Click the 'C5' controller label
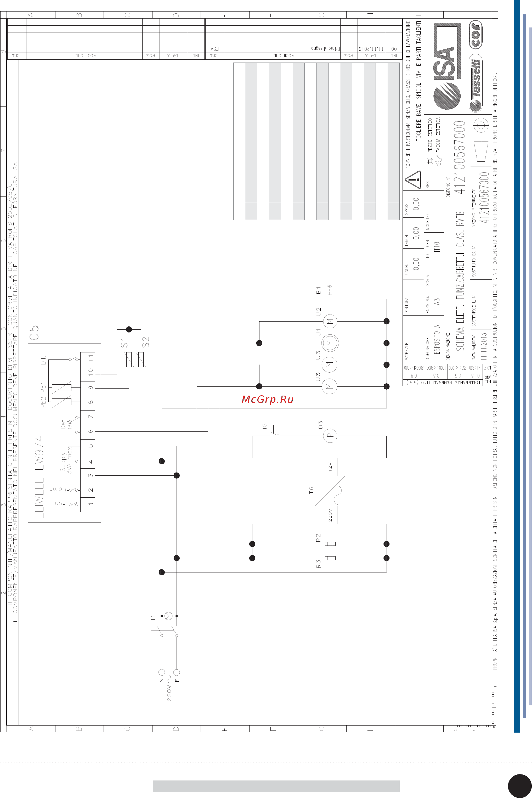This screenshot has height=798, width=532. click(x=34, y=333)
